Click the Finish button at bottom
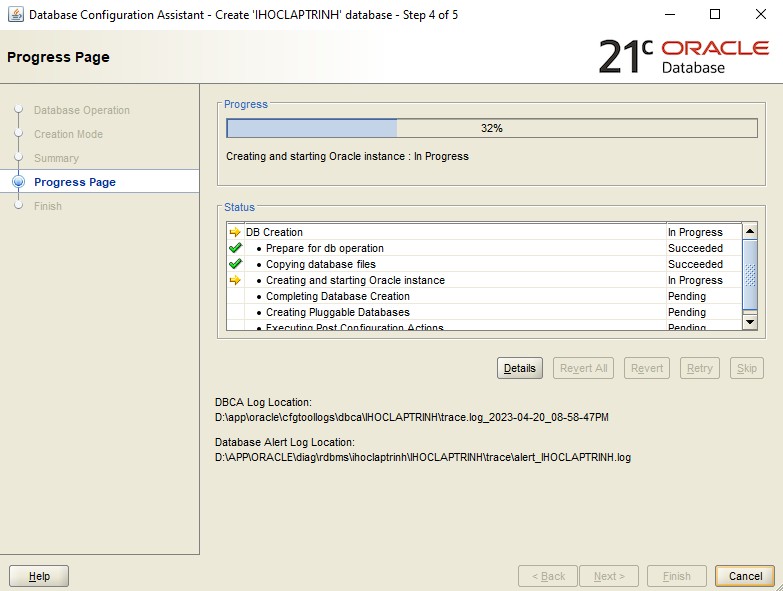 [x=677, y=576]
